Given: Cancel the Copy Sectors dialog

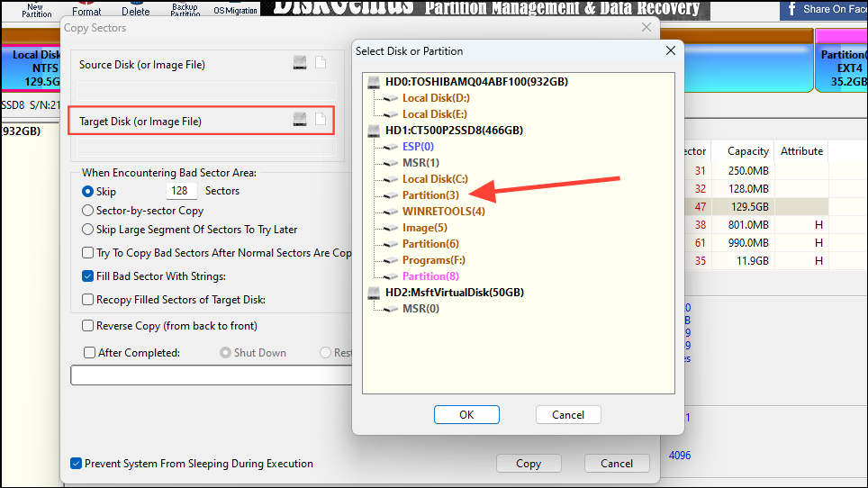Looking at the screenshot, I should pyautogui.click(x=617, y=464).
